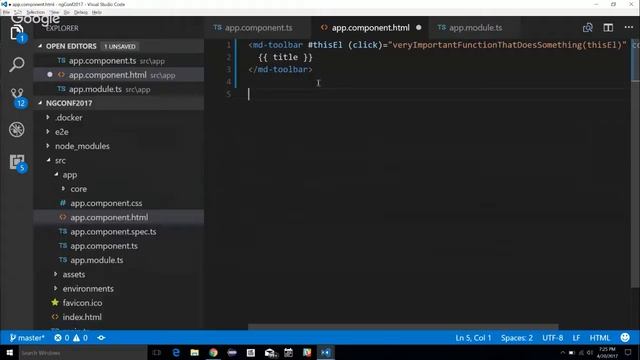Open the Help menu
The width and height of the screenshot is (640, 360).
click(x=97, y=12)
